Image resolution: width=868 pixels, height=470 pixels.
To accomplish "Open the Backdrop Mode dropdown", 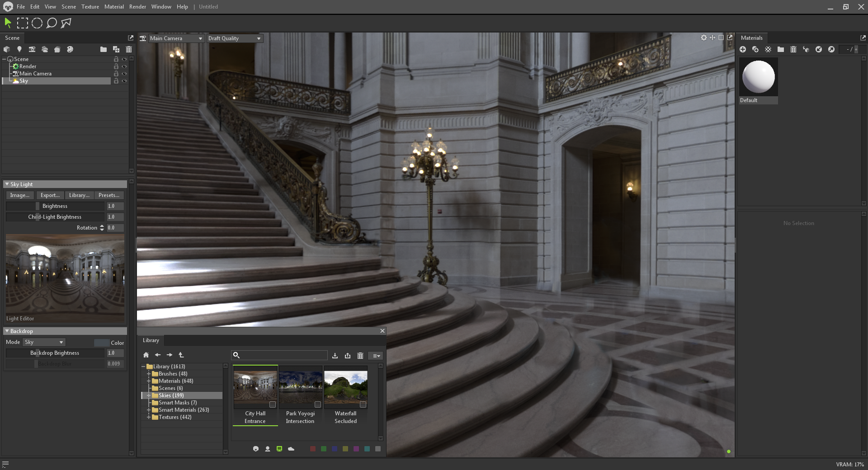I will click(44, 342).
